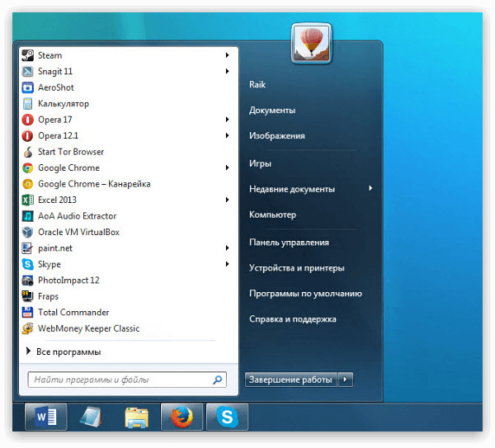Switch to Firefox on the taskbar
The width and height of the screenshot is (495, 448).
click(181, 417)
